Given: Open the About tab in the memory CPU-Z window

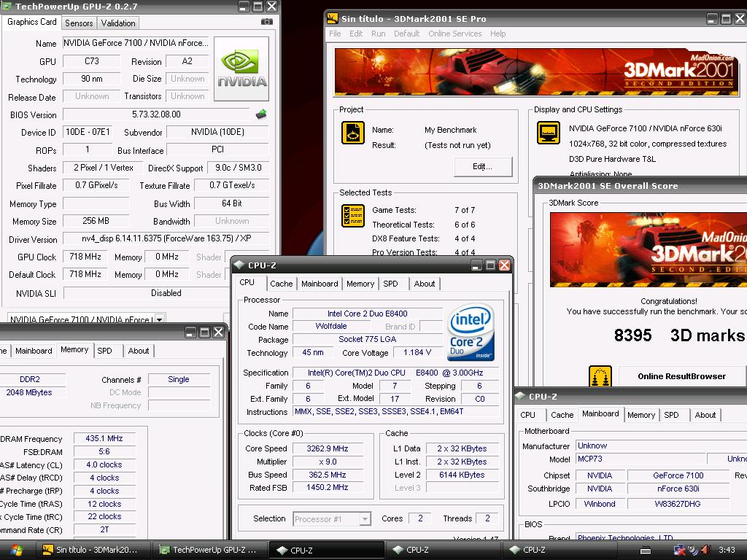Looking at the screenshot, I should [138, 351].
